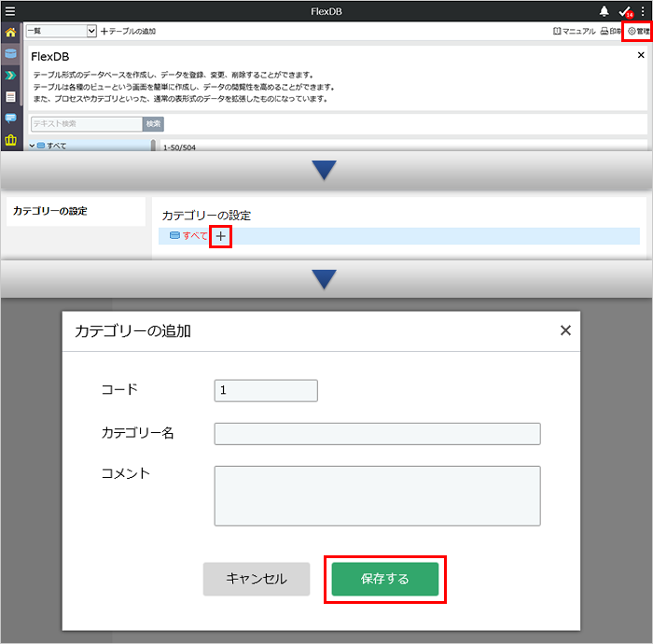Open the notifications bell
The image size is (653, 644).
[x=604, y=11]
